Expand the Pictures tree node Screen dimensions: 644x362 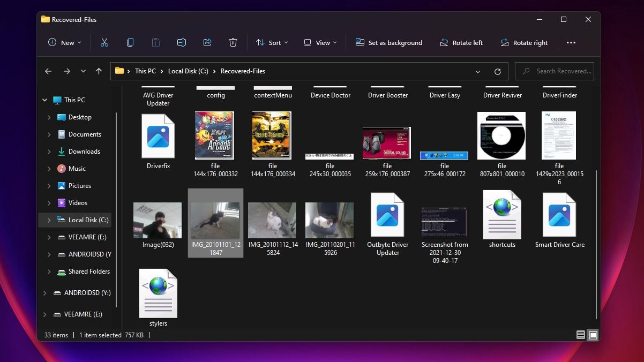pyautogui.click(x=49, y=186)
